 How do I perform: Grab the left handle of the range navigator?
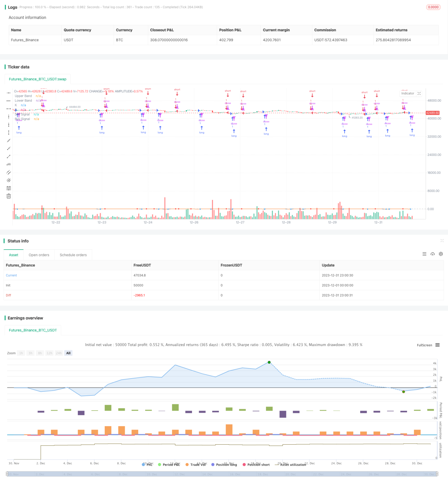(7, 474)
